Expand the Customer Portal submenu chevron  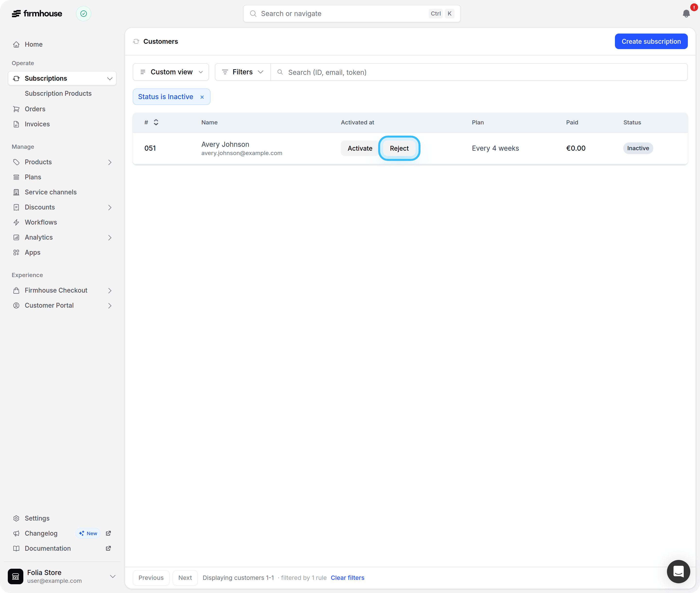point(110,306)
